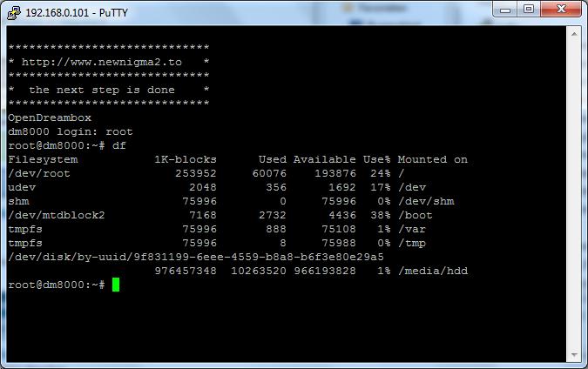Click the value 253952
588x369 pixels.
point(196,173)
